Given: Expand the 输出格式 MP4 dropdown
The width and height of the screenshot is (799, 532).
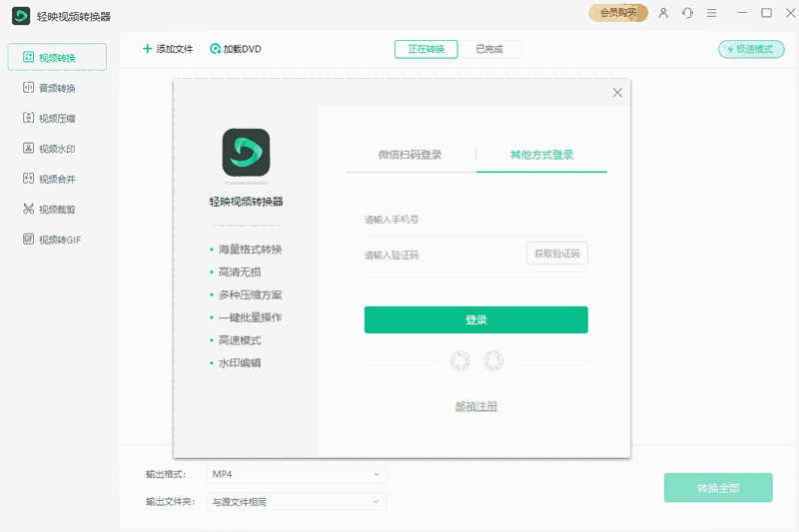Looking at the screenshot, I should pos(296,474).
